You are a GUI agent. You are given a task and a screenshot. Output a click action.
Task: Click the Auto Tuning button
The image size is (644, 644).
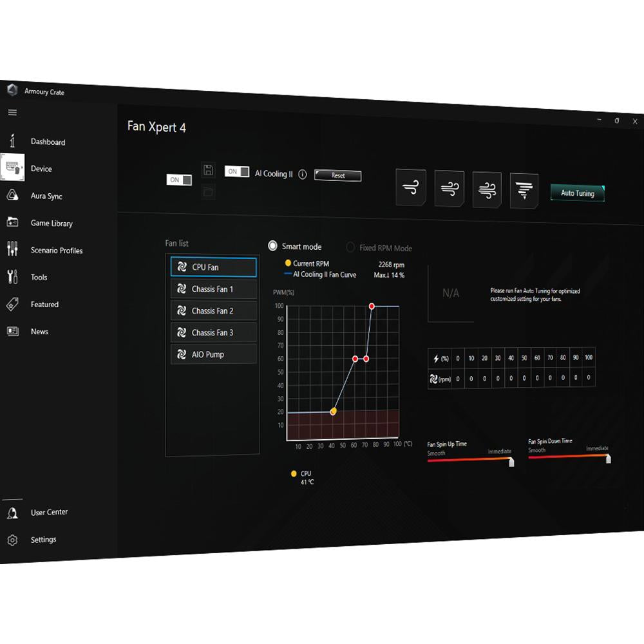pyautogui.click(x=578, y=193)
